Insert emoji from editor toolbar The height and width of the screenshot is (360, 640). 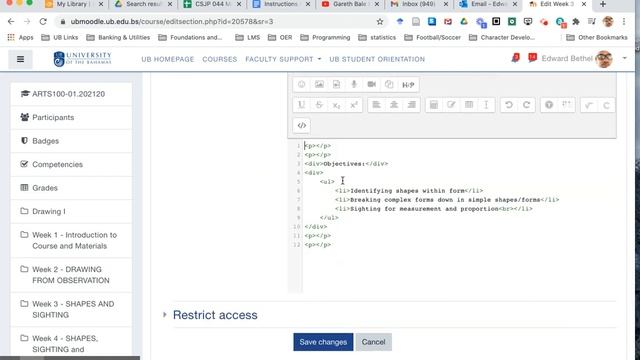(x=301, y=84)
